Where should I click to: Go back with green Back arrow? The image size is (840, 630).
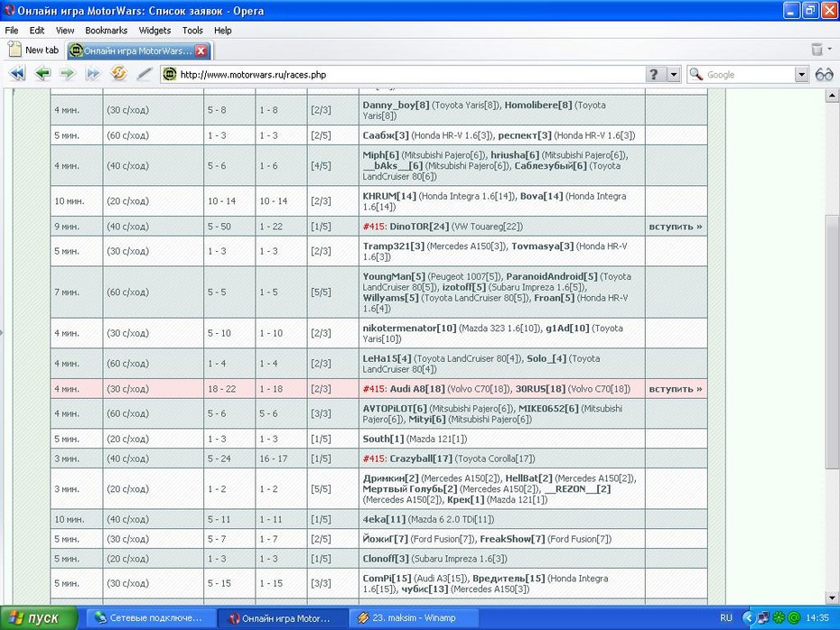[42, 73]
